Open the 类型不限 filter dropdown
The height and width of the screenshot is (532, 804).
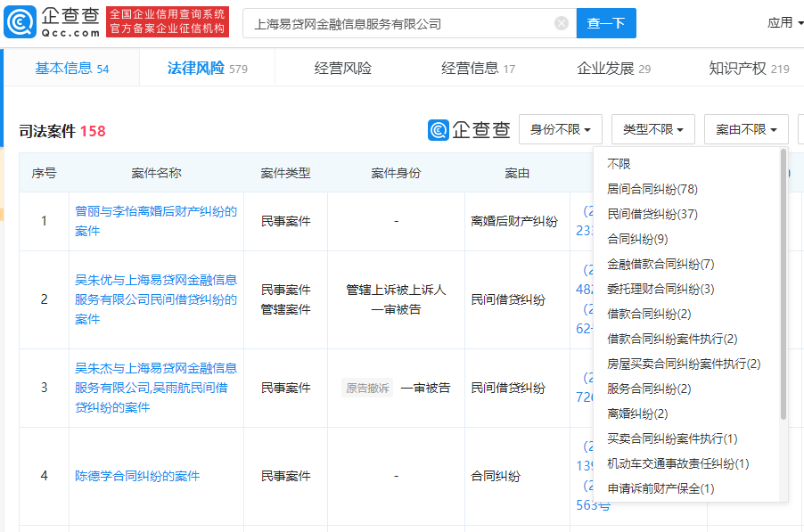(x=652, y=128)
